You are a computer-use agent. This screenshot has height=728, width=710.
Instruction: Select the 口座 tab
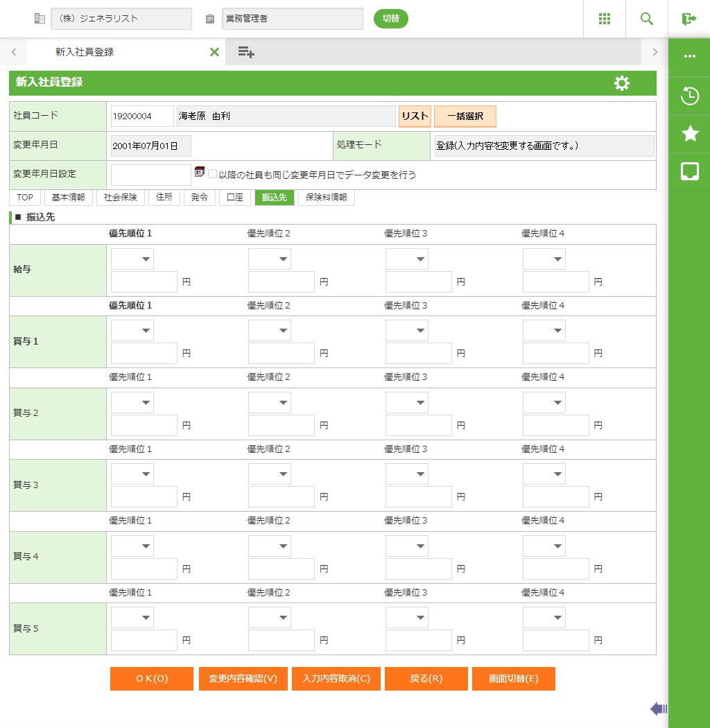pos(235,198)
